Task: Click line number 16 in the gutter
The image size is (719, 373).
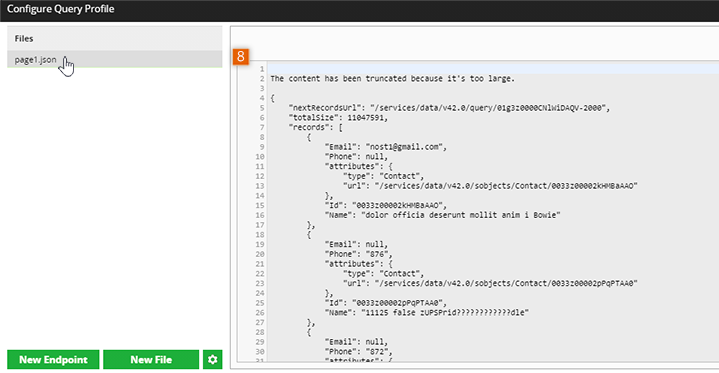Action: pos(260,215)
